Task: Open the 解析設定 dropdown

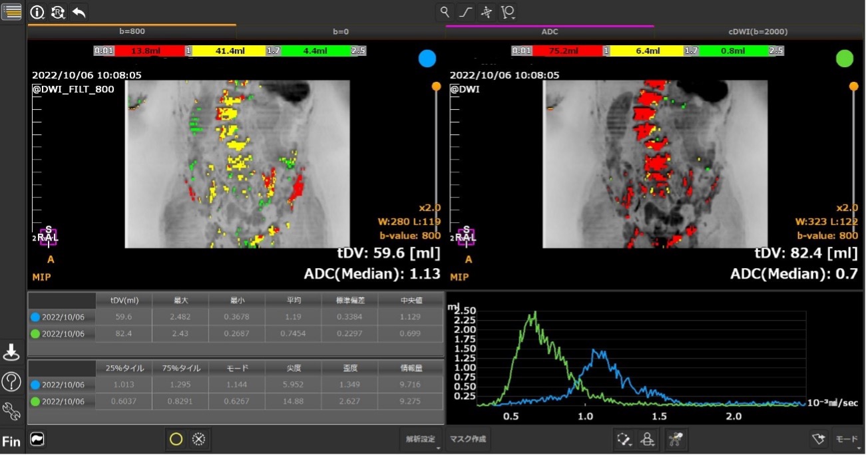Action: tap(422, 439)
